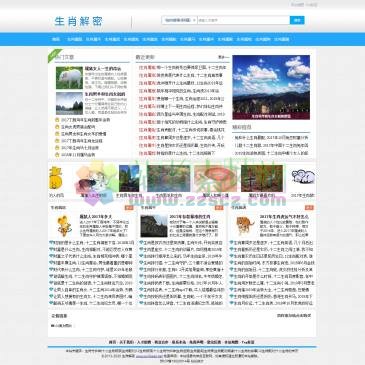Open the tall tree and sky gallery photo
The width and height of the screenshot is (365, 365).
tap(129, 178)
